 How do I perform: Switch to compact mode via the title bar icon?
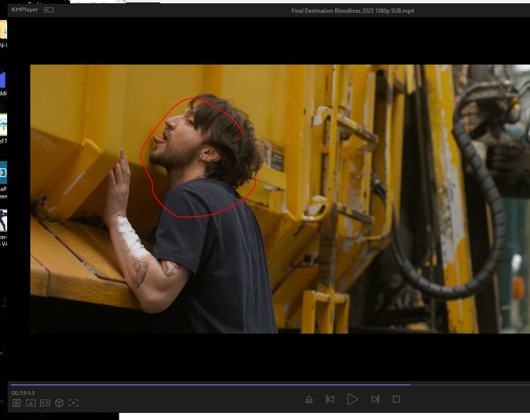(x=49, y=10)
